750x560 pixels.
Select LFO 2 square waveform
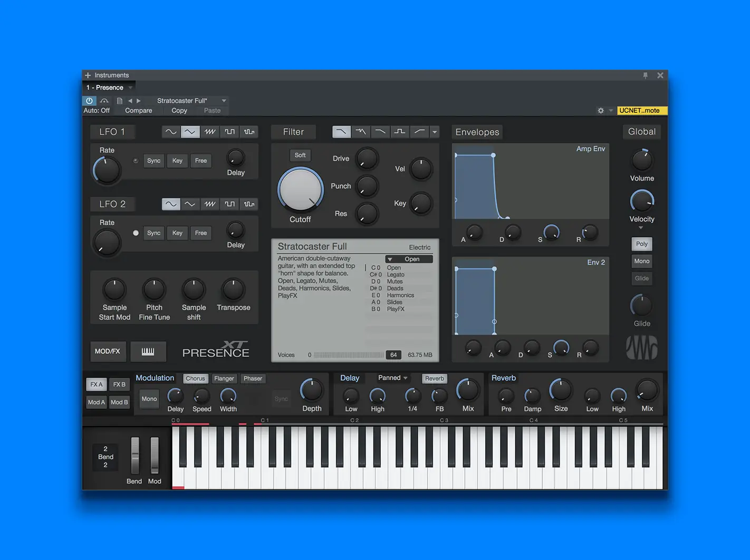(x=229, y=204)
